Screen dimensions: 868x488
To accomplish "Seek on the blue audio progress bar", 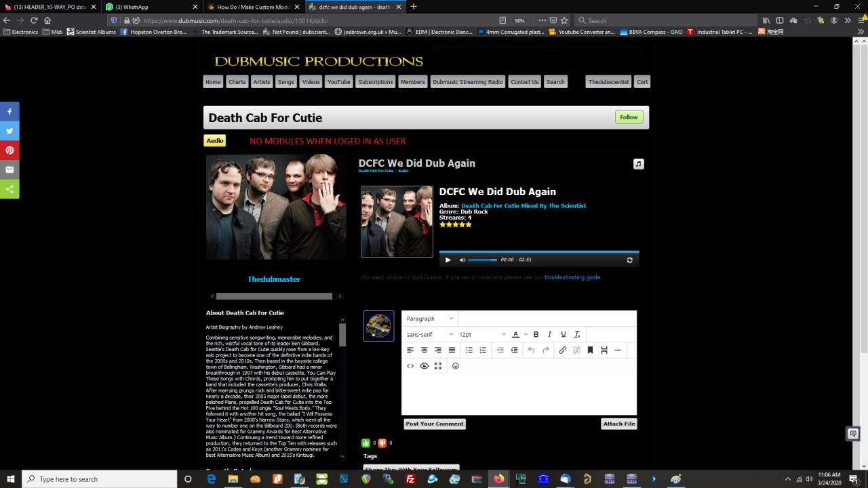I will [x=539, y=251].
